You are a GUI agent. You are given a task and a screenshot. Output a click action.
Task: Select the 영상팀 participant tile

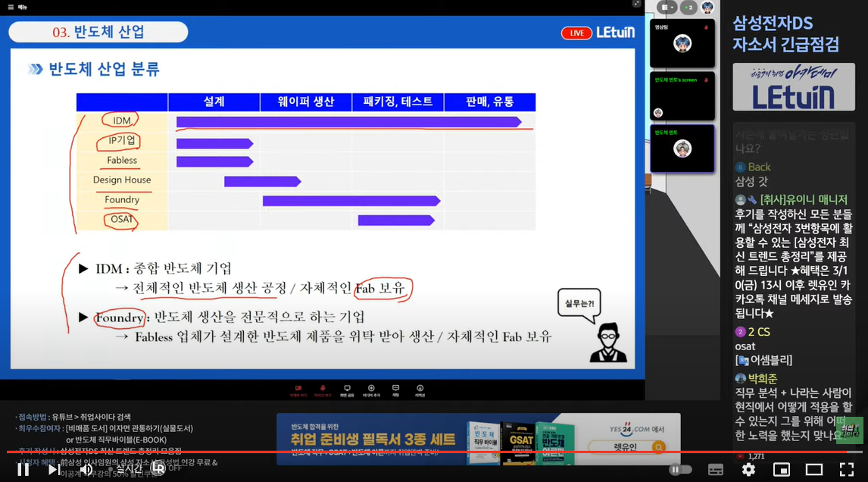coord(682,43)
